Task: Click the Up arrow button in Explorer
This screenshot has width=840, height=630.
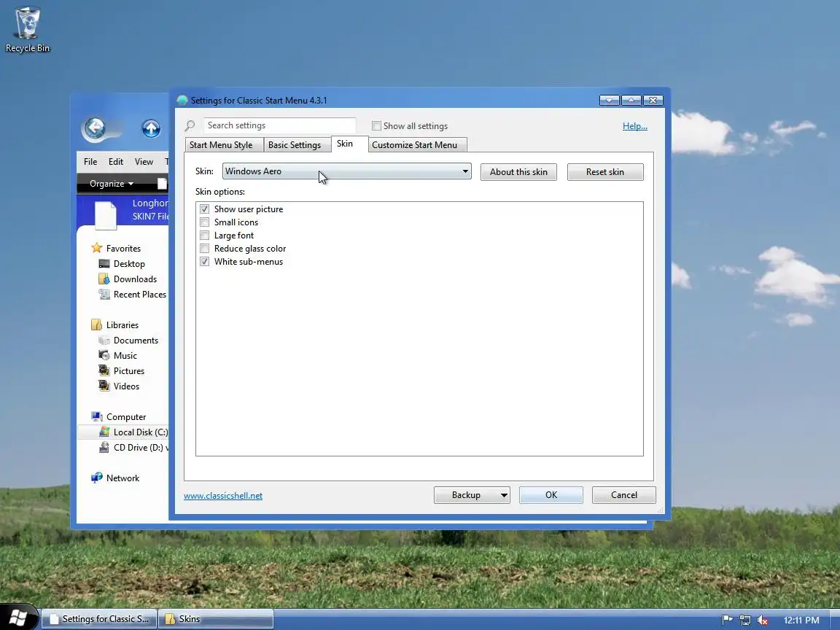Action: point(151,128)
